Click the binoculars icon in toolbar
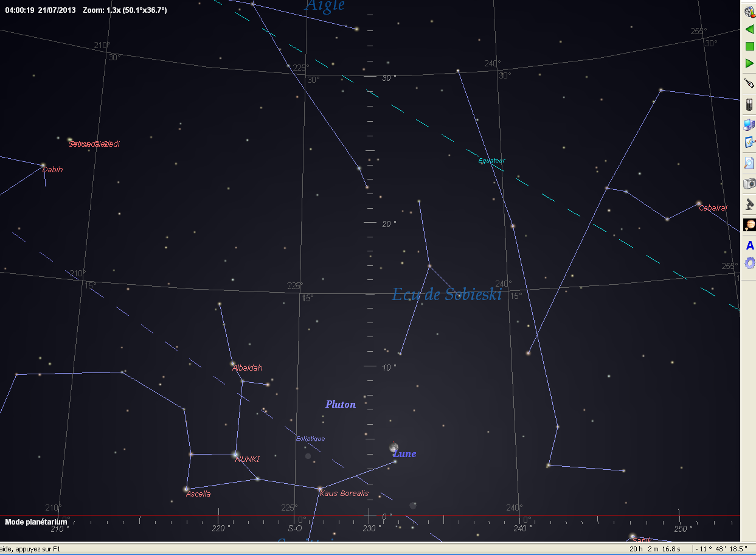This screenshot has height=555, width=756. tap(749, 104)
